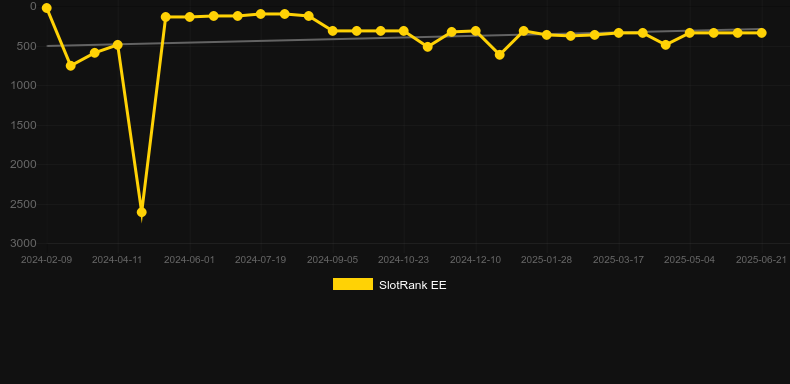Screen dimensions: 790x384
Task: Click the 2024-07-19 x-axis date label
Action: pyautogui.click(x=260, y=260)
